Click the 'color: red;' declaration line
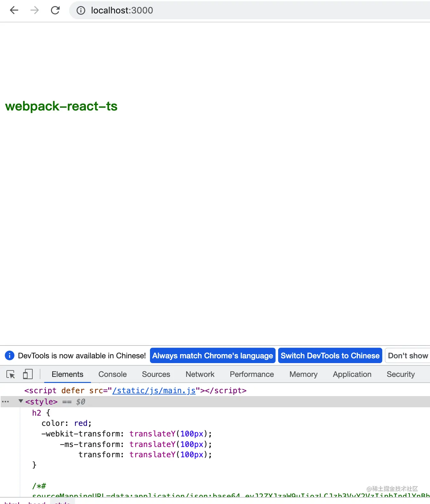The height and width of the screenshot is (504, 430). (x=67, y=423)
